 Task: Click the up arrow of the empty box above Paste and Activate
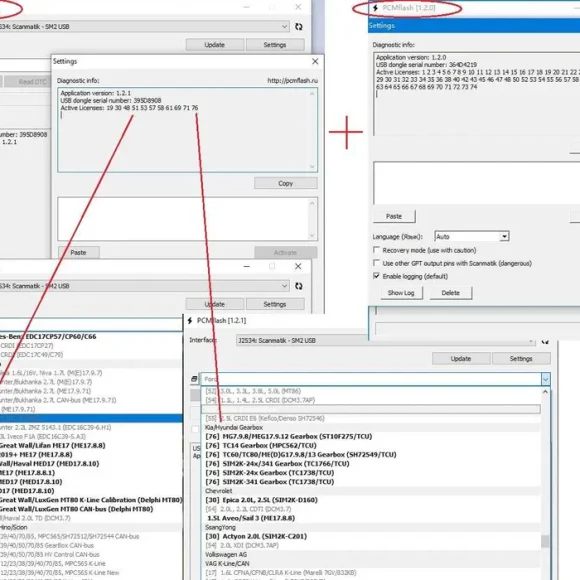(312, 203)
